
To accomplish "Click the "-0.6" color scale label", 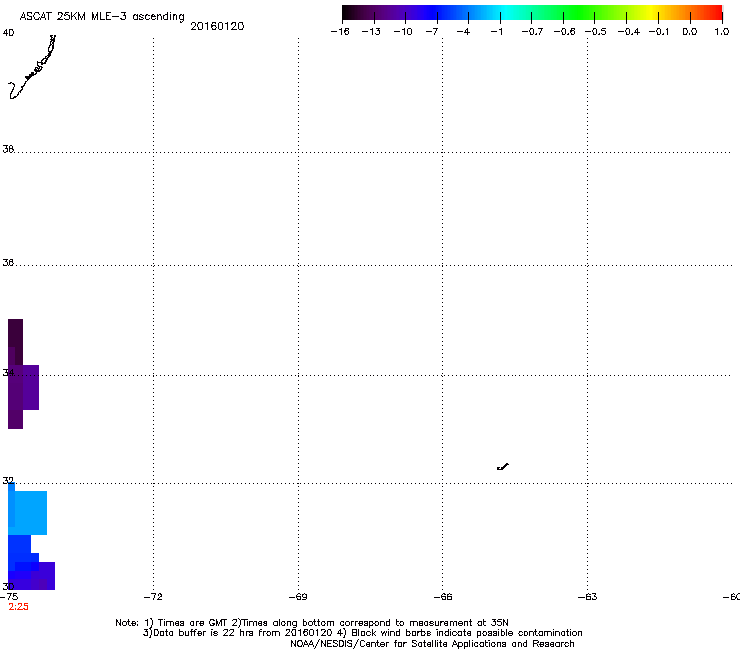I will 564,32.
